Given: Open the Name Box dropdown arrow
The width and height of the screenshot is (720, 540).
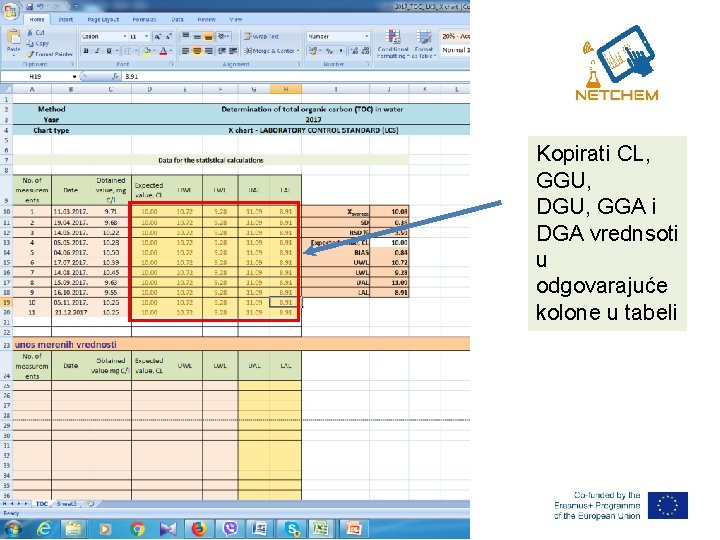Looking at the screenshot, I should (74, 76).
